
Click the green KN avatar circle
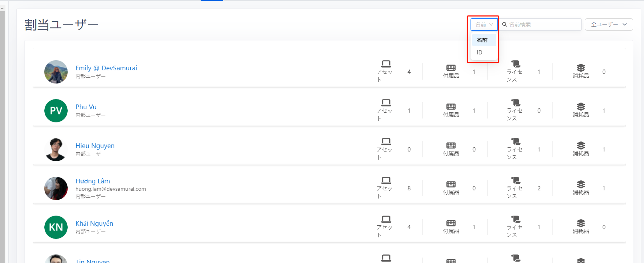56,227
